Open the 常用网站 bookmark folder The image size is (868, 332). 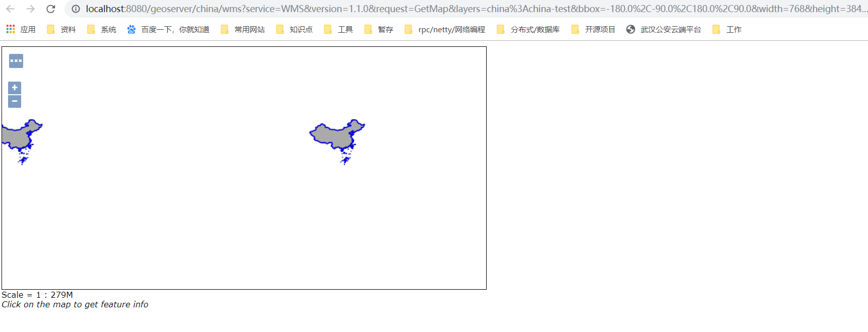coord(243,29)
